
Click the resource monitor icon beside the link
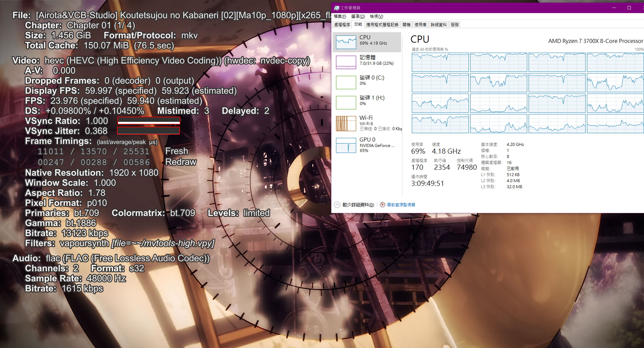click(x=382, y=205)
